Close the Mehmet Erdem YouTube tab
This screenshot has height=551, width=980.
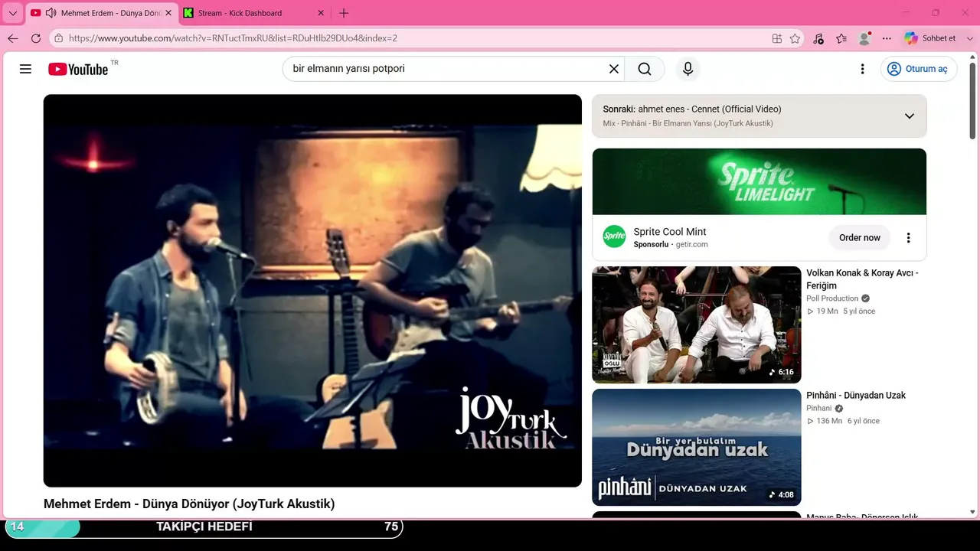[168, 13]
